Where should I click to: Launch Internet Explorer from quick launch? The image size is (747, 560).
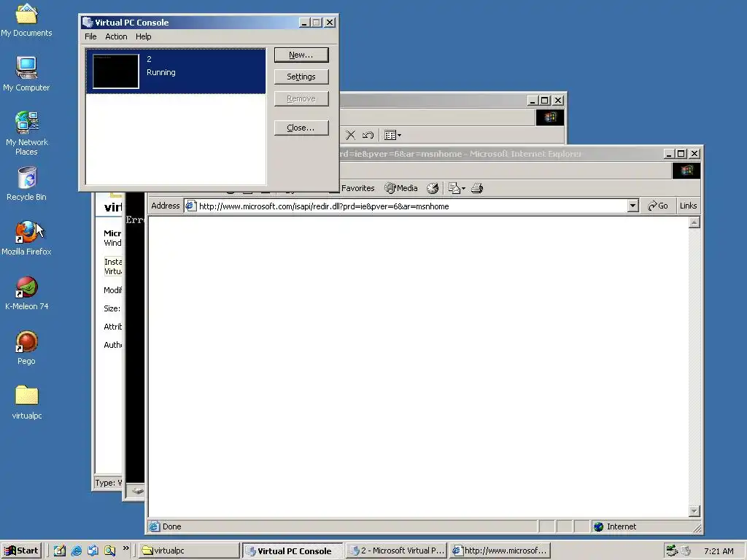[x=76, y=551]
